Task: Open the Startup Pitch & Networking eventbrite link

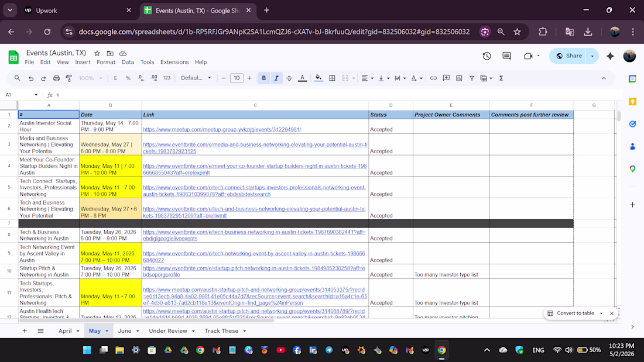Action: tap(254, 271)
